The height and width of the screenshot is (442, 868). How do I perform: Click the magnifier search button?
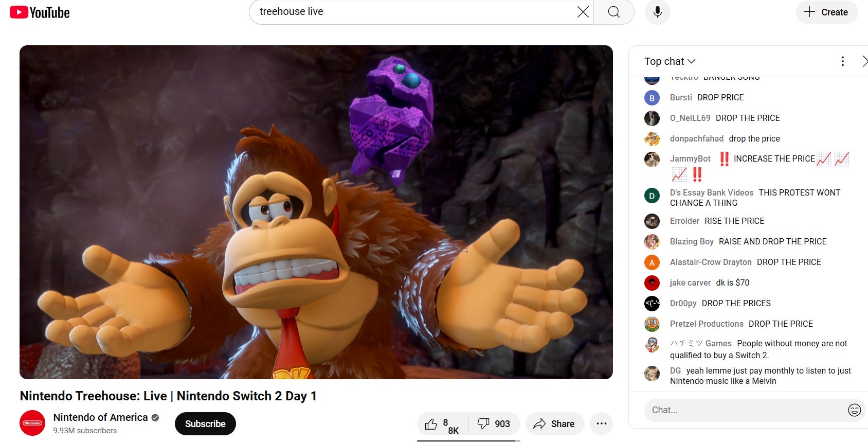(614, 12)
